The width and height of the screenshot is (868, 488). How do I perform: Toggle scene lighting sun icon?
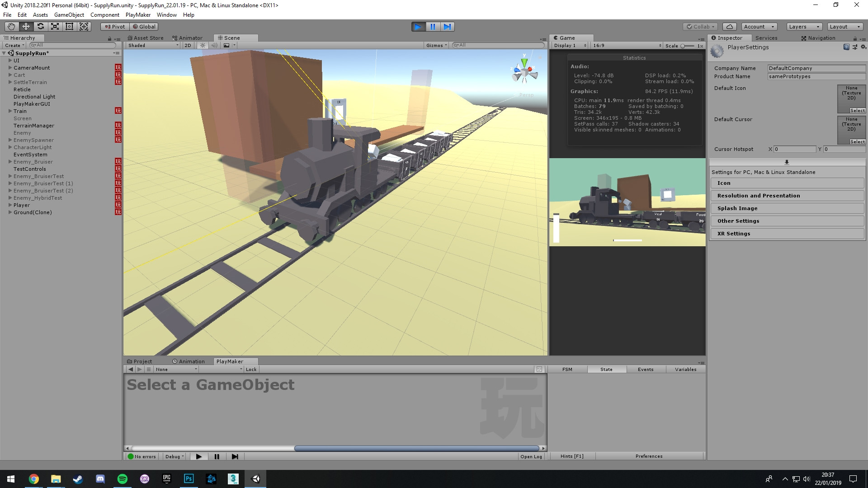click(x=203, y=45)
